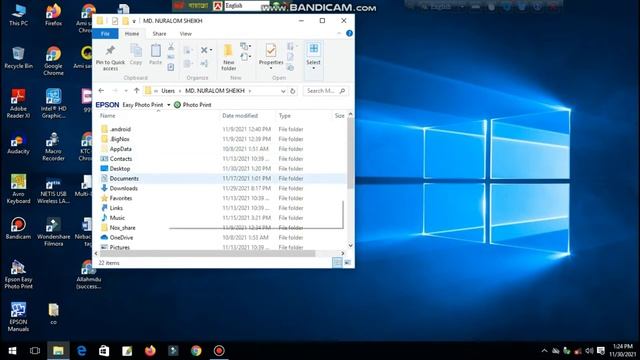Select the Adobe Reader XI desktop icon
Viewport: 640px width, 360px height.
pos(18,104)
